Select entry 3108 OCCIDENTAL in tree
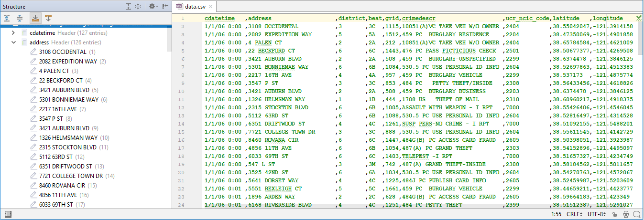The image size is (644, 220). tap(67, 52)
